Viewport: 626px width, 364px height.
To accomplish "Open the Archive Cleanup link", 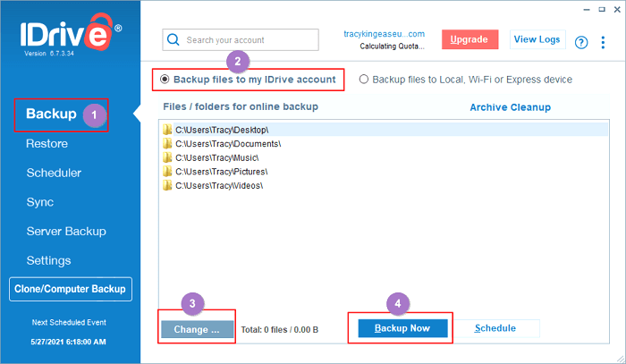I will point(510,107).
